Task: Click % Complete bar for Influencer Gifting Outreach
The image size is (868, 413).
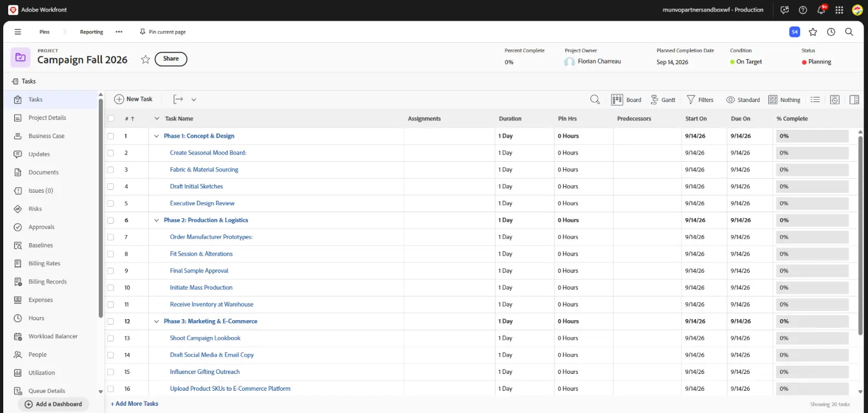Action: pos(812,372)
